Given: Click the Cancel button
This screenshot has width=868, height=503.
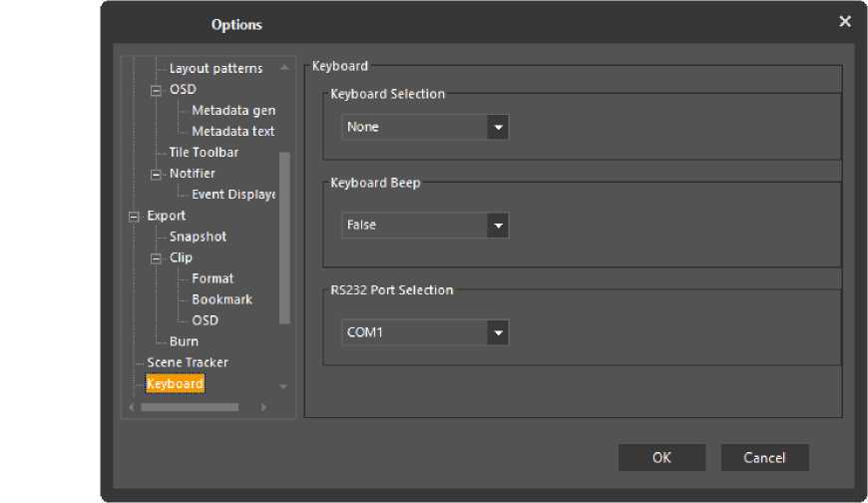Looking at the screenshot, I should (764, 458).
